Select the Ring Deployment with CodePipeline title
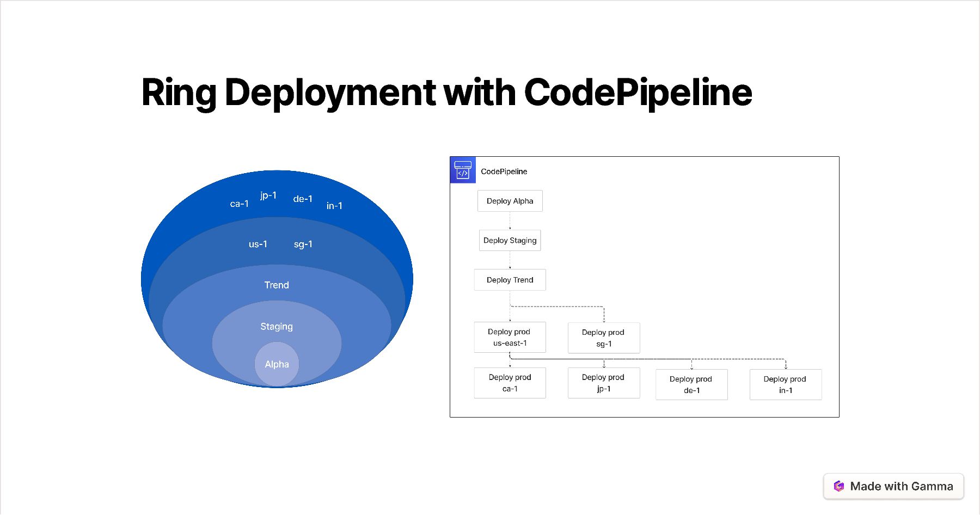The width and height of the screenshot is (980, 515). (446, 93)
